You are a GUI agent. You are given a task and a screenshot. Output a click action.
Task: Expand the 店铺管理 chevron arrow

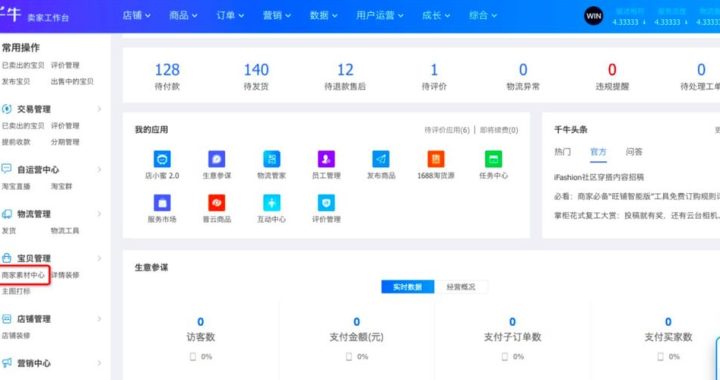coord(99,319)
